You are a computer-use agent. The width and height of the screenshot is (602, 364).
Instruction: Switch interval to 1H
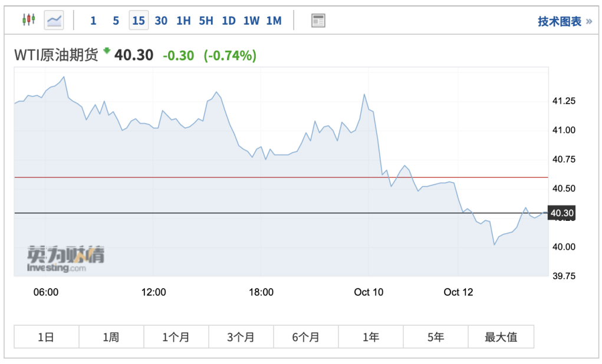(183, 21)
